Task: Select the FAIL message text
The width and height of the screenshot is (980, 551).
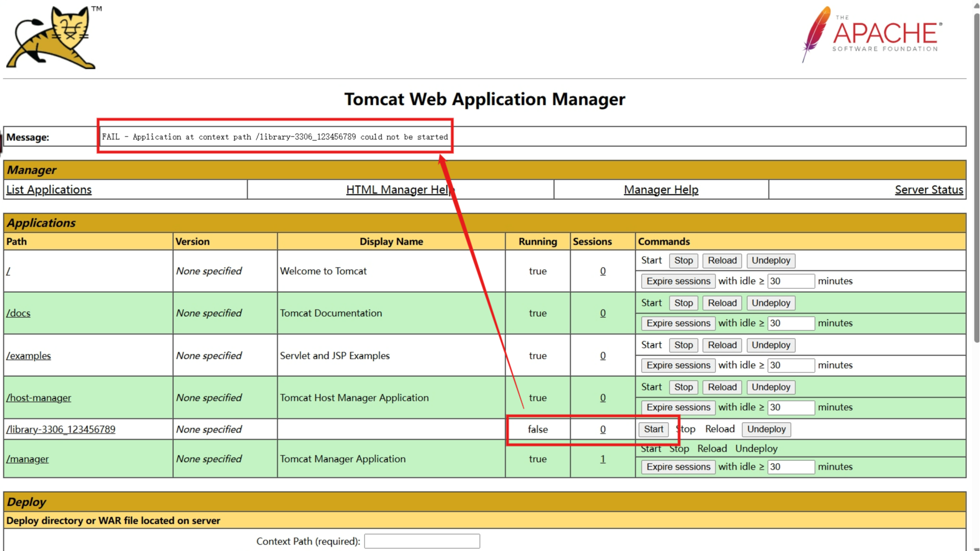Action: (x=275, y=137)
